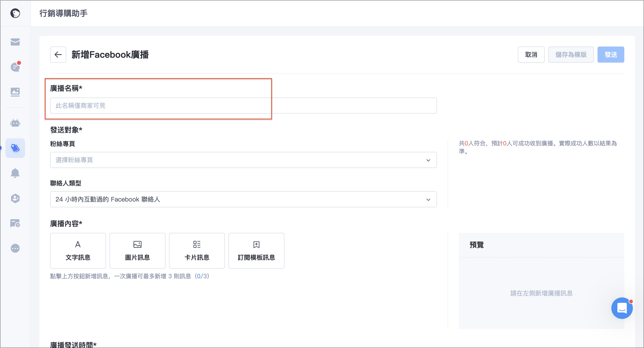Open the contacts hexagon icon in sidebar
Screen dimensions: 644x348
(x=15, y=198)
